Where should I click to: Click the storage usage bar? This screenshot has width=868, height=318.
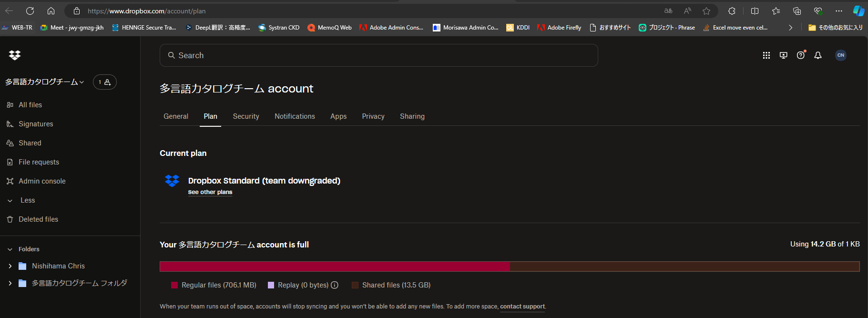(x=509, y=267)
